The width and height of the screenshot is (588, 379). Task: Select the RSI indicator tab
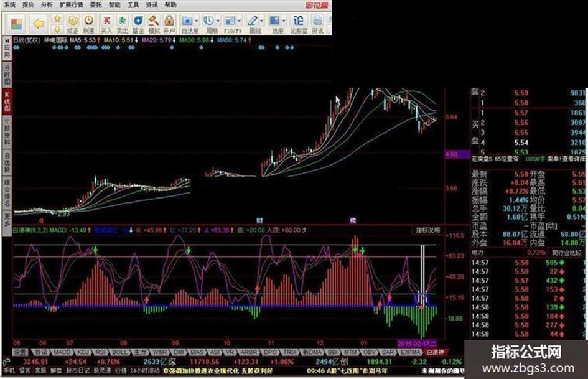click(x=101, y=352)
